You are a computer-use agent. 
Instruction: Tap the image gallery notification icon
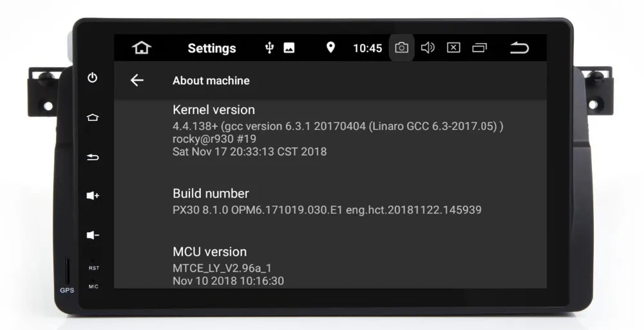coord(289,48)
